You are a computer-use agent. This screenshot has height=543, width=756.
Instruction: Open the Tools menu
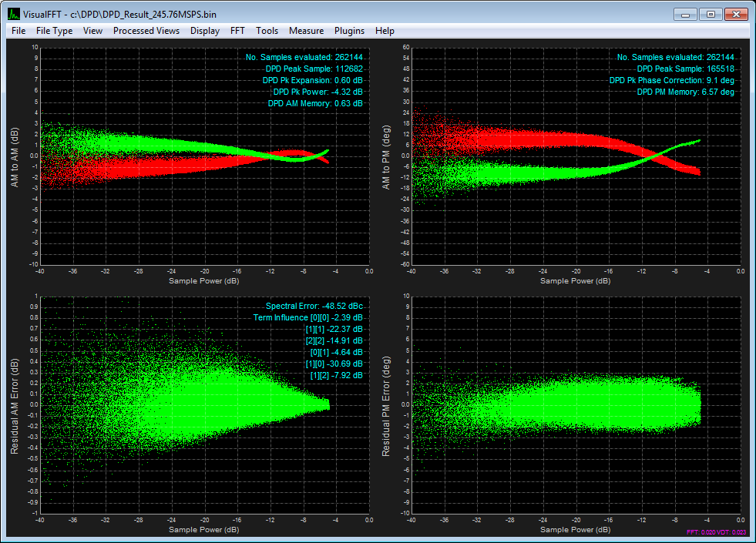pos(267,31)
